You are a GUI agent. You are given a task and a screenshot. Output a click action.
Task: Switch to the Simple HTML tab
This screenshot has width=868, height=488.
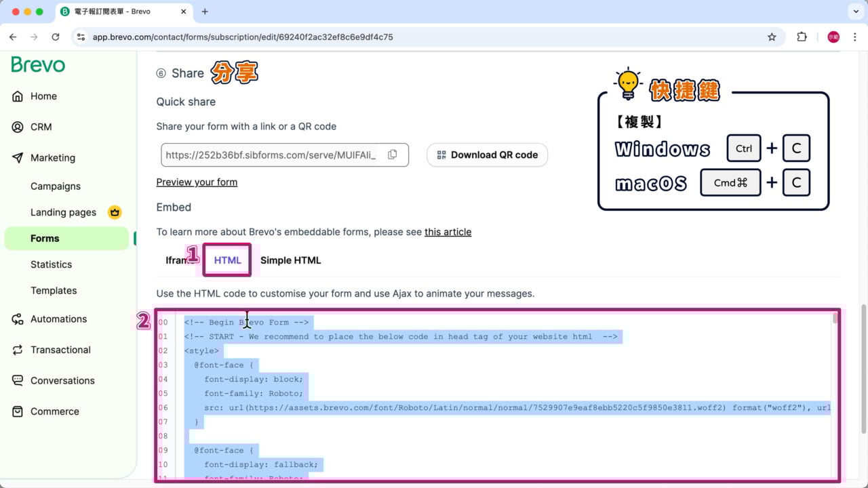pyautogui.click(x=290, y=260)
